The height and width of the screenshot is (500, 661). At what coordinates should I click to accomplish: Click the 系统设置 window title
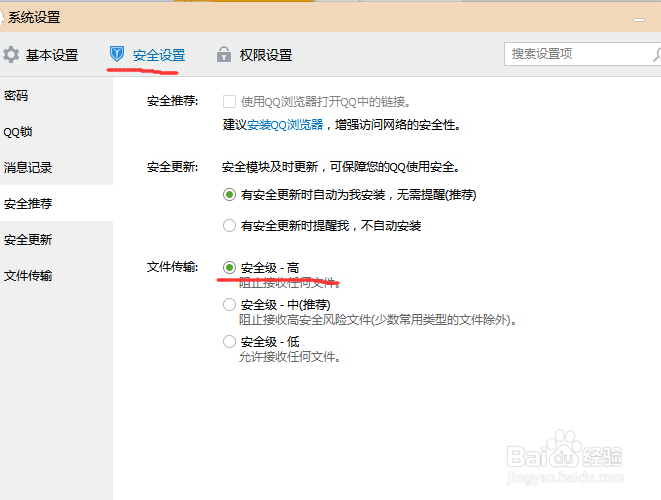(x=34, y=17)
